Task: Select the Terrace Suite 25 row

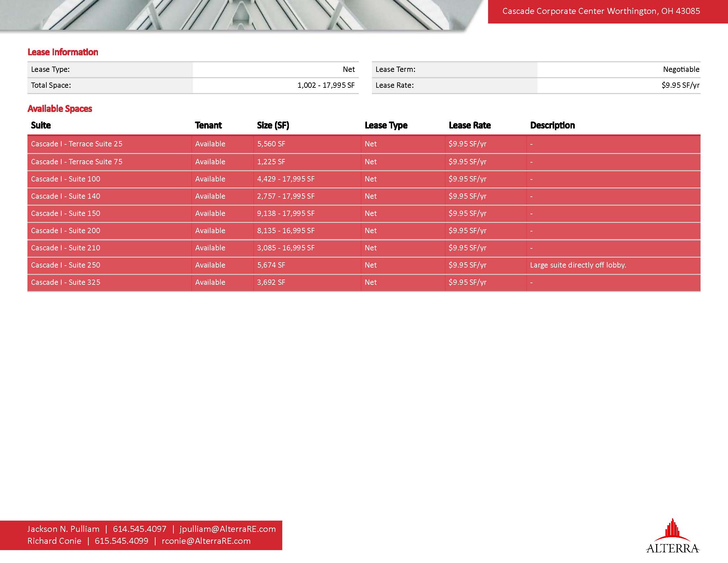Action: 77,144
